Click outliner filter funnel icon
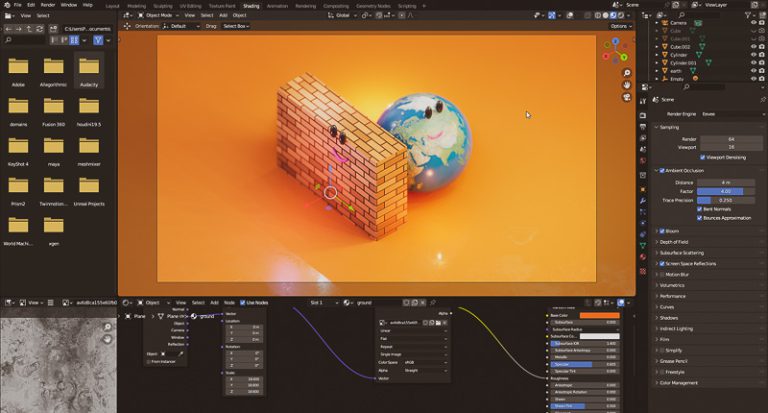The height and width of the screenshot is (413, 768). tap(748, 15)
